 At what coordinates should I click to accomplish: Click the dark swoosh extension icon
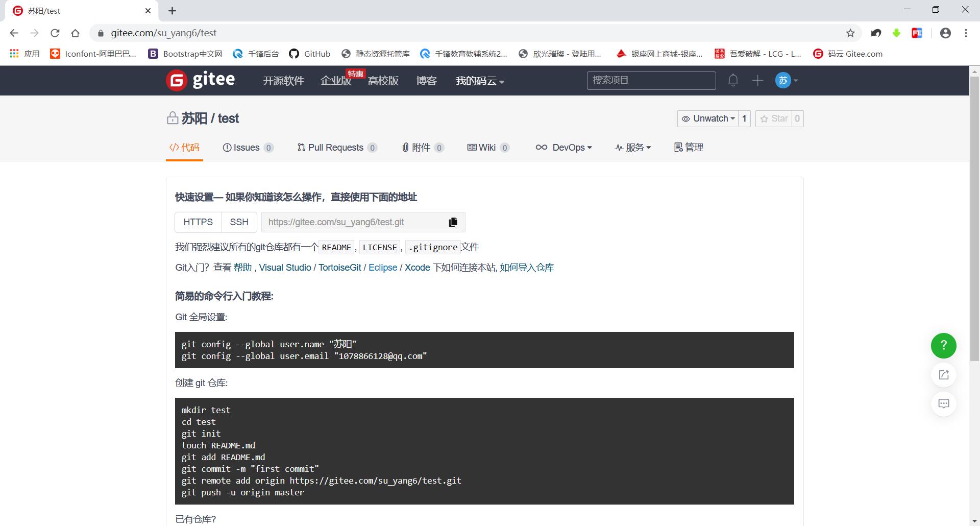pyautogui.click(x=876, y=33)
